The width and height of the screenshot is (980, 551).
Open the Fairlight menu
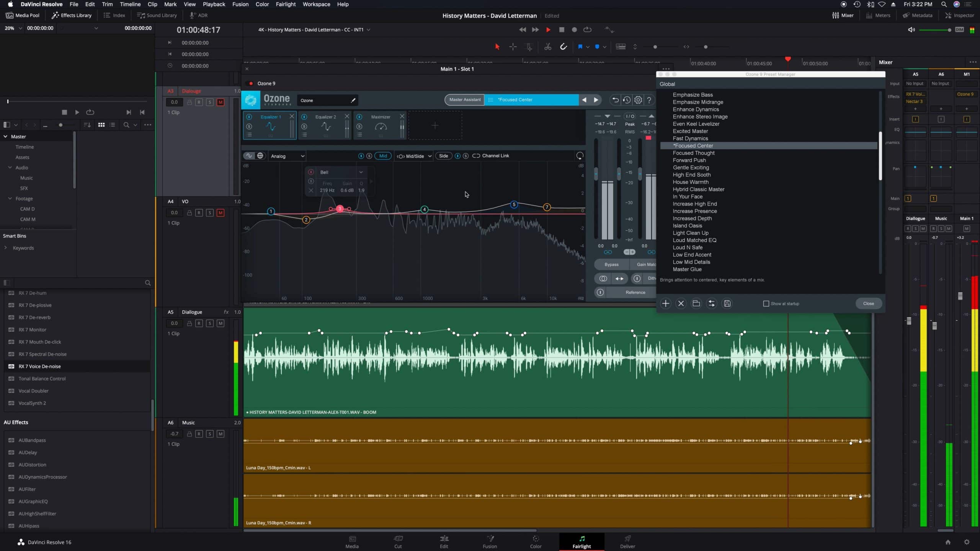coord(286,4)
